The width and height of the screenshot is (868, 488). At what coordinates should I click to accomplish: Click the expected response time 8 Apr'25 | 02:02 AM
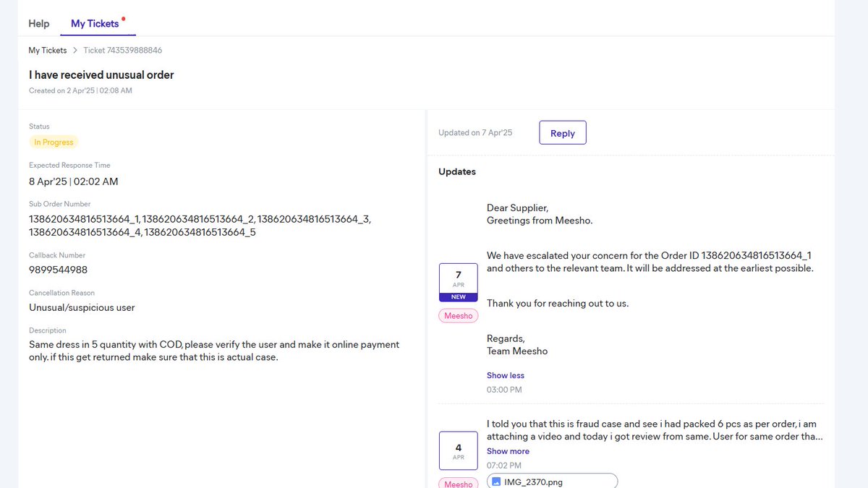74,181
